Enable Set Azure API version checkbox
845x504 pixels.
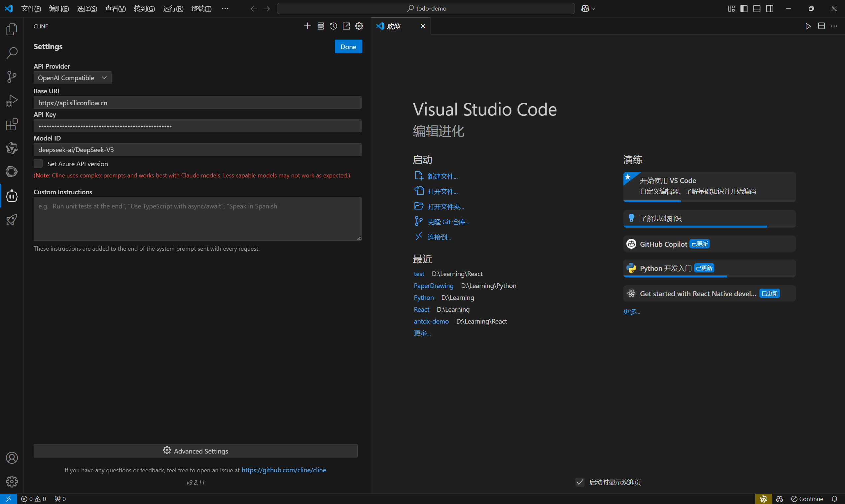[38, 164]
